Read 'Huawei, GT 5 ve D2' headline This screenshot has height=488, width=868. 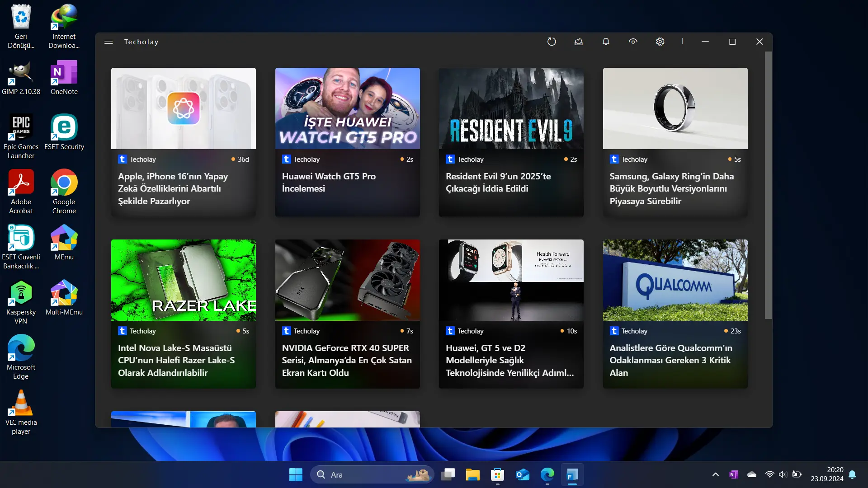509,361
